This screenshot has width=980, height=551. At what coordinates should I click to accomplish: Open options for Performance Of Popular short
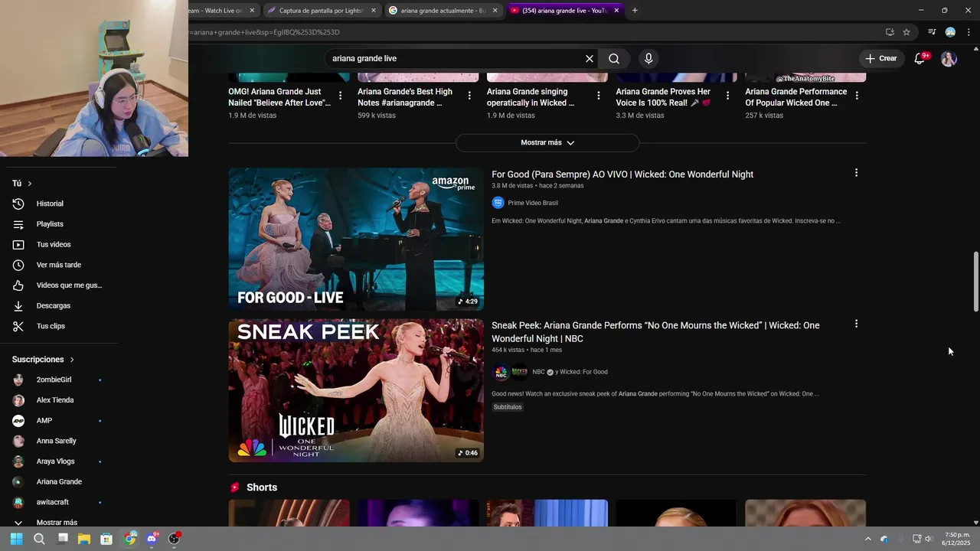[x=857, y=96]
